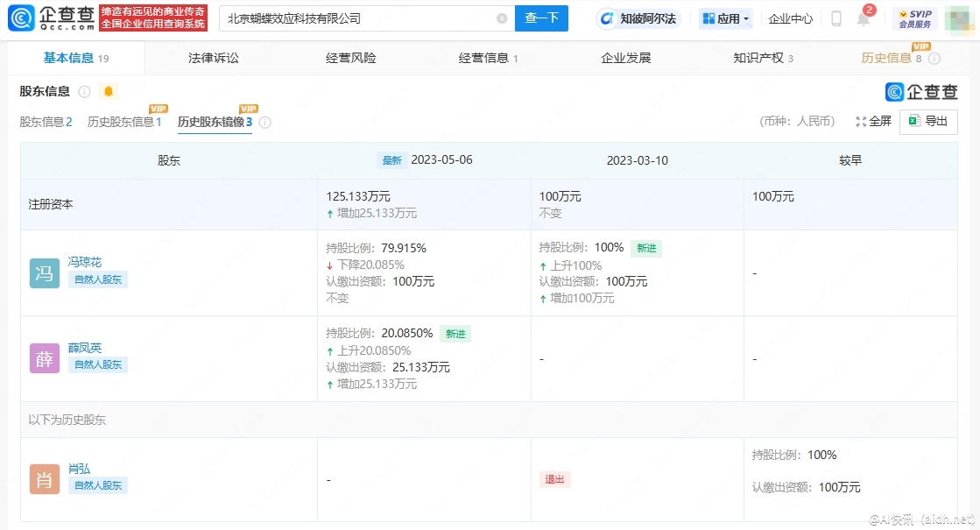Expand the 应用 dropdown menu
The width and height of the screenshot is (980, 530).
726,18
